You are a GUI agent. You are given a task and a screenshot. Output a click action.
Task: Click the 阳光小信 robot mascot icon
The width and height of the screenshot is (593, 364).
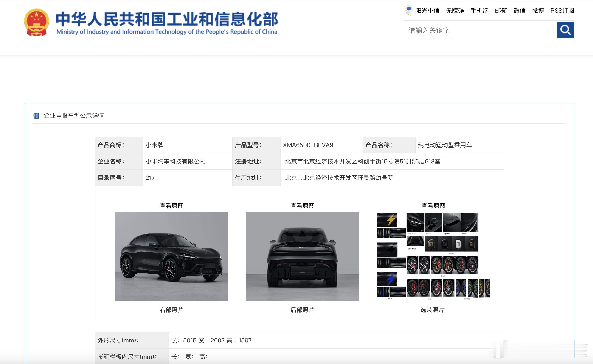409,10
